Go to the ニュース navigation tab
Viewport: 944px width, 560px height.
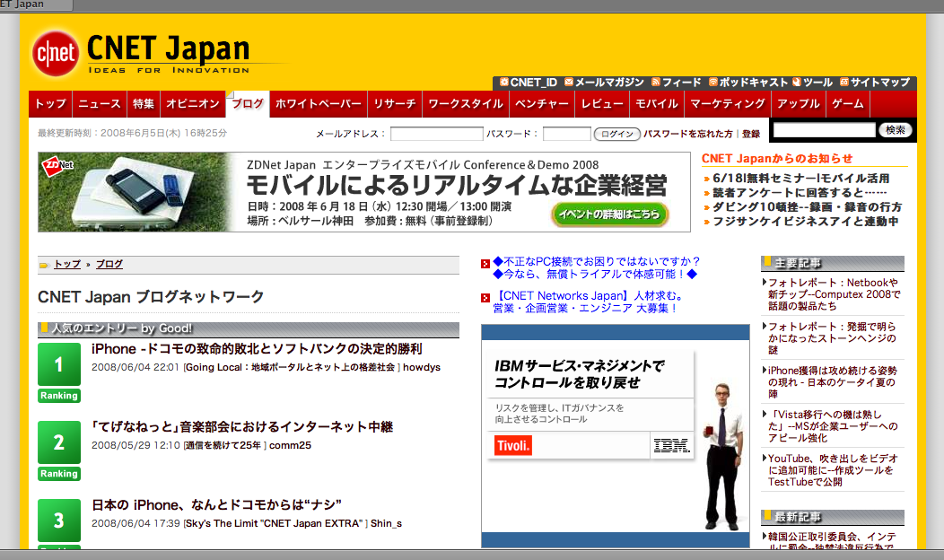pos(100,103)
